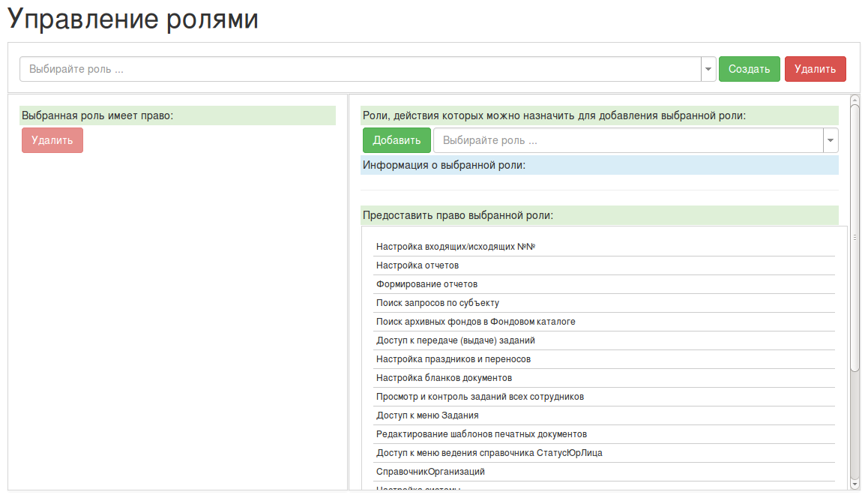This screenshot has height=501, width=868.
Task: Expand arrow of the right-panel role dropdown
Action: (831, 140)
